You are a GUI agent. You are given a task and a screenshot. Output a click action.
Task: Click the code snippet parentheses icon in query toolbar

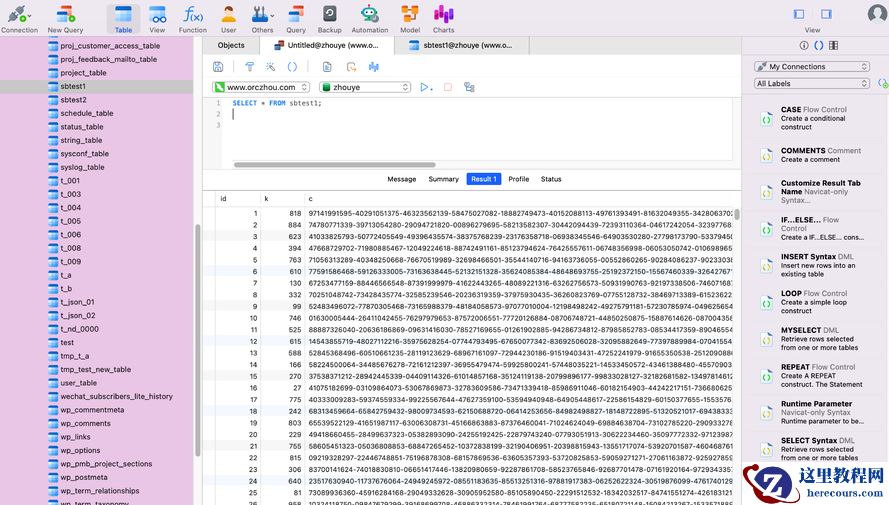tap(292, 67)
